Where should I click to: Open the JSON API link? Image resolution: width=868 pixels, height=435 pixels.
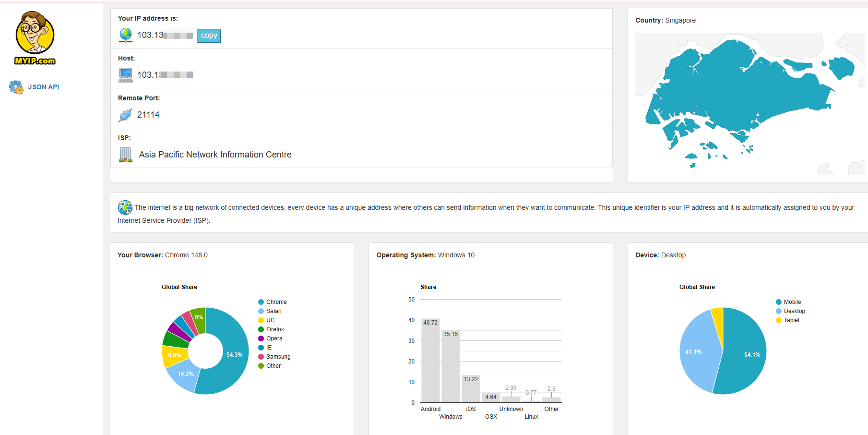tap(44, 87)
